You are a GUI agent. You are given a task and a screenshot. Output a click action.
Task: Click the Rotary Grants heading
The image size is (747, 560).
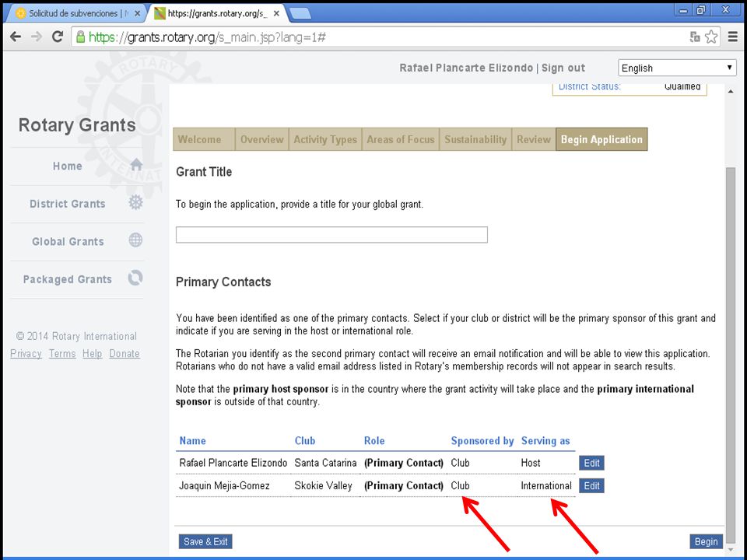tap(77, 124)
